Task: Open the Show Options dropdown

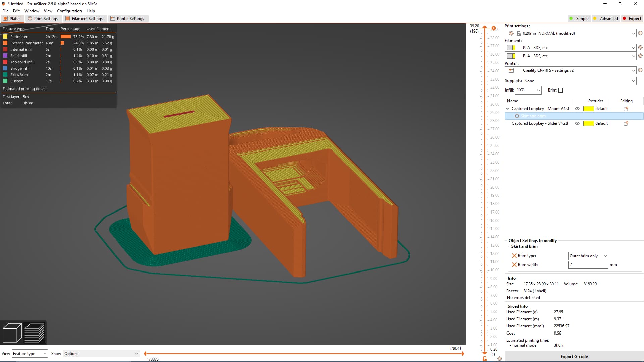Action: point(101,354)
